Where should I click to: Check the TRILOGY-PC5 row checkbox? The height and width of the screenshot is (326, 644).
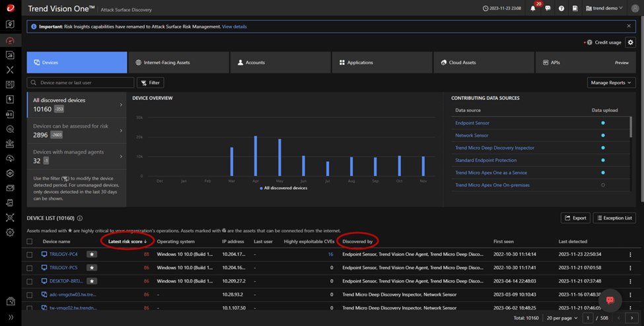coord(30,268)
